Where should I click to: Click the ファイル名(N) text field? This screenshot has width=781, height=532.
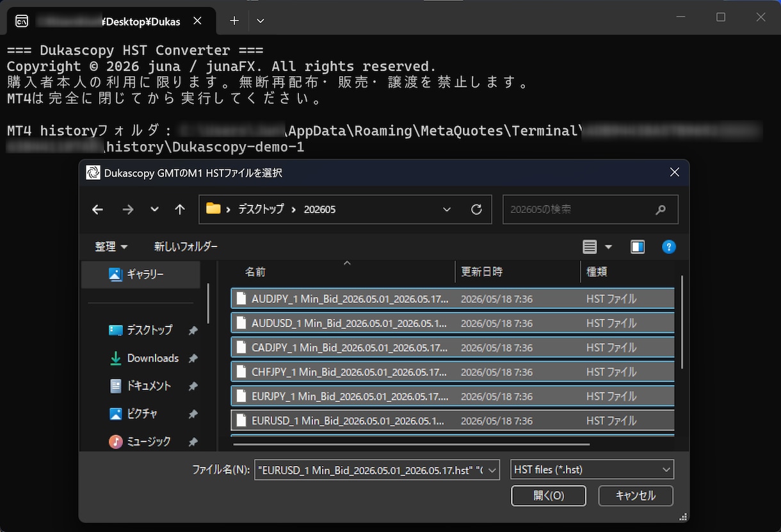pyautogui.click(x=370, y=470)
